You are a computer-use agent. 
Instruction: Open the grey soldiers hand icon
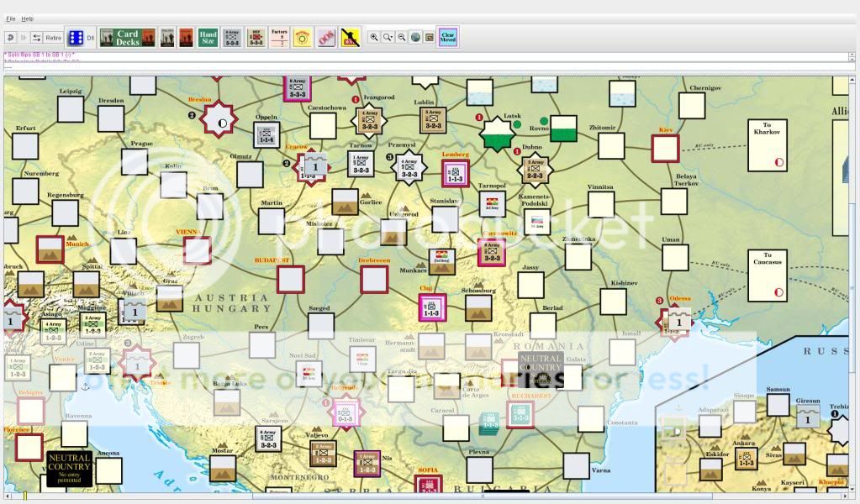point(167,38)
